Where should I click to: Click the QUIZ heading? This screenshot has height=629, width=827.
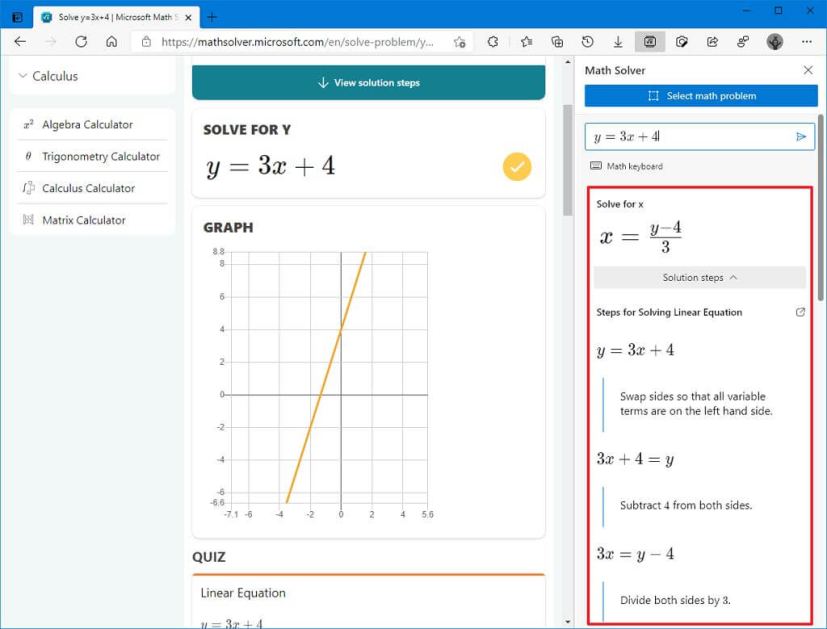click(209, 557)
